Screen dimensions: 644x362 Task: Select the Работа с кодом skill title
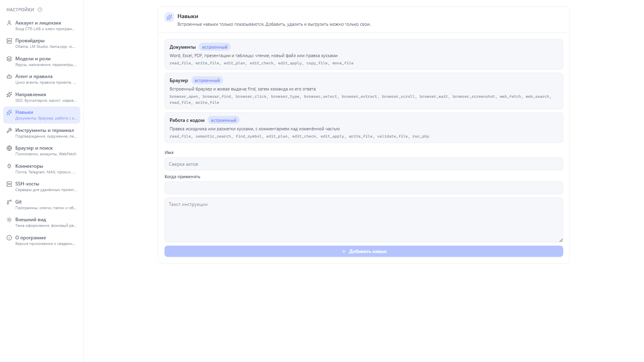[x=187, y=120]
